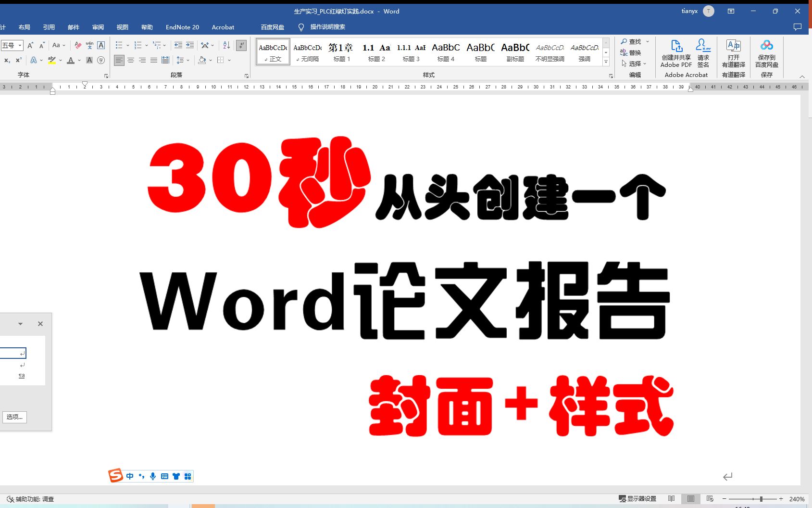
Task: Apply text highlight color
Action: coord(51,61)
